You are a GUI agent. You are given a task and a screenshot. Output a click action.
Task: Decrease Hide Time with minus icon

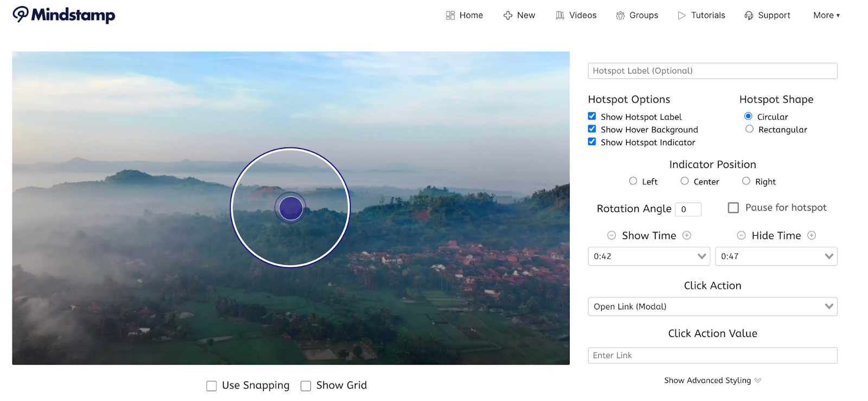point(741,235)
